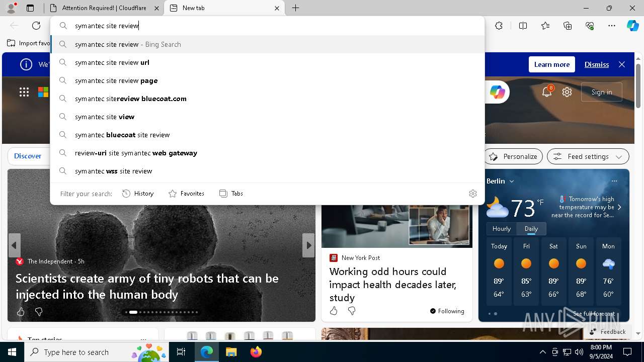Screen dimensions: 644x362
Task: Click the Dismiss link in banner
Action: pos(597,64)
